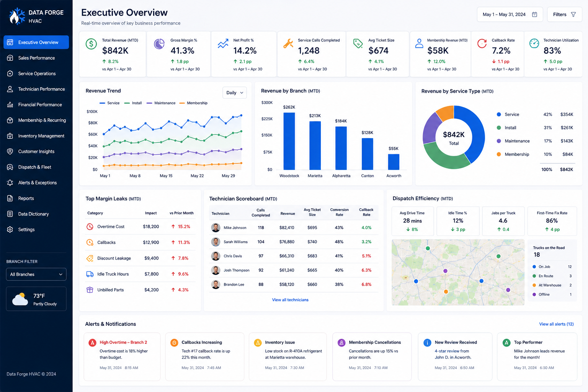
Task: Open Dispatch & Fleet menu item
Action: coord(36,167)
